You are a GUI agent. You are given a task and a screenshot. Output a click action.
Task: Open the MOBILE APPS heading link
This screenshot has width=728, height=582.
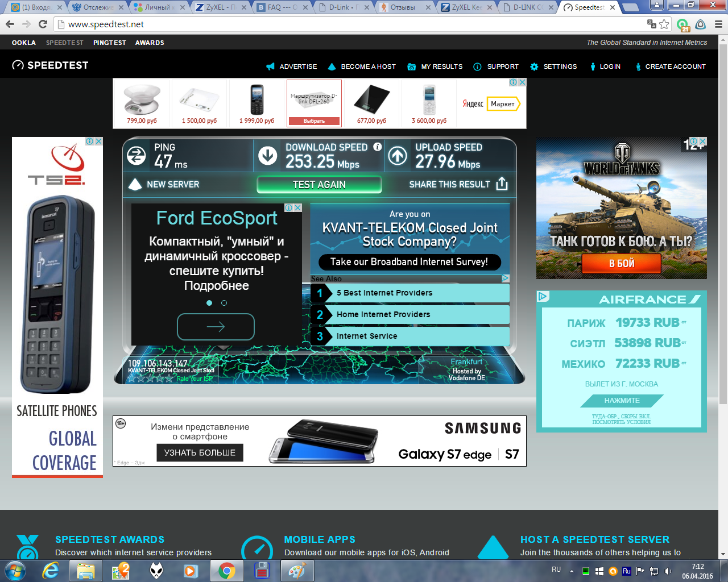pyautogui.click(x=320, y=539)
